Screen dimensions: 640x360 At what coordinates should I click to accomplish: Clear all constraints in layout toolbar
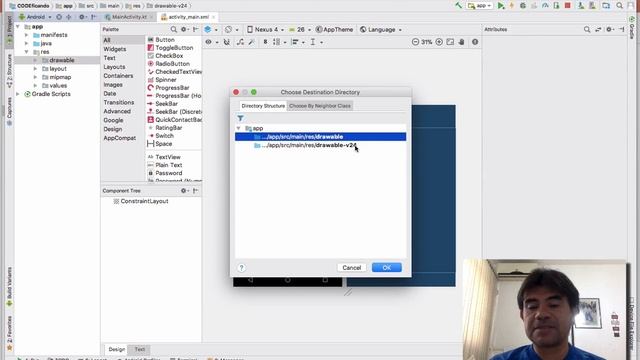coord(240,42)
